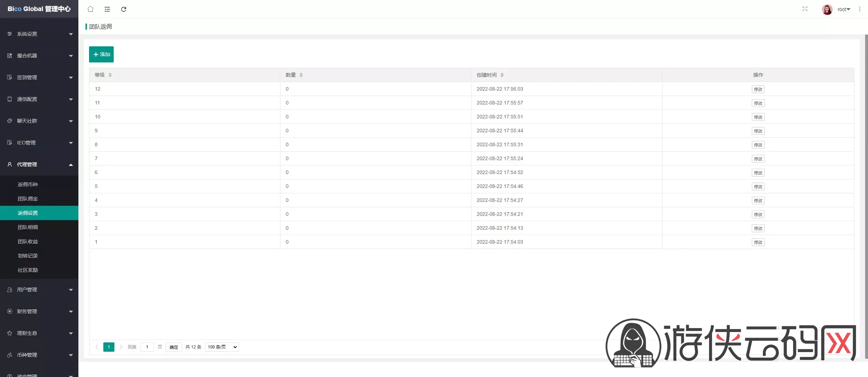Select 划转记录 in the sidebar
Image resolution: width=868 pixels, height=377 pixels.
(28, 256)
